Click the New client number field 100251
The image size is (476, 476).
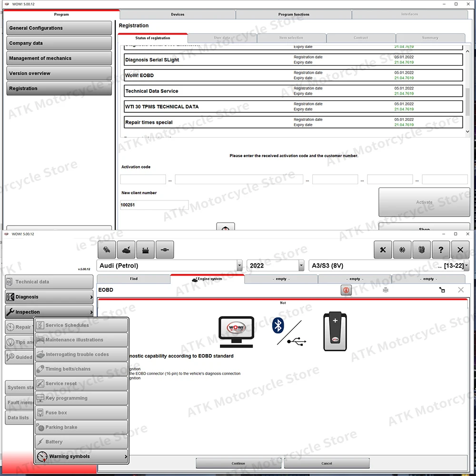(x=154, y=205)
